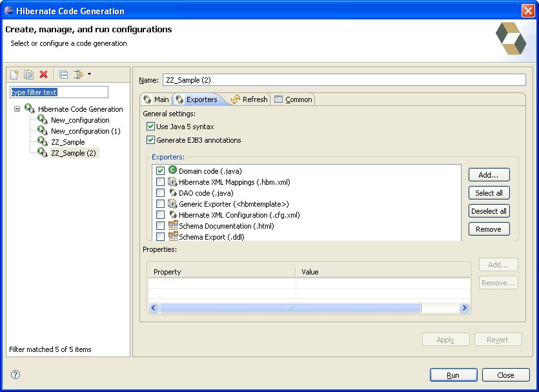Click the collapse all tree icon
The width and height of the screenshot is (539, 392).
click(x=63, y=75)
